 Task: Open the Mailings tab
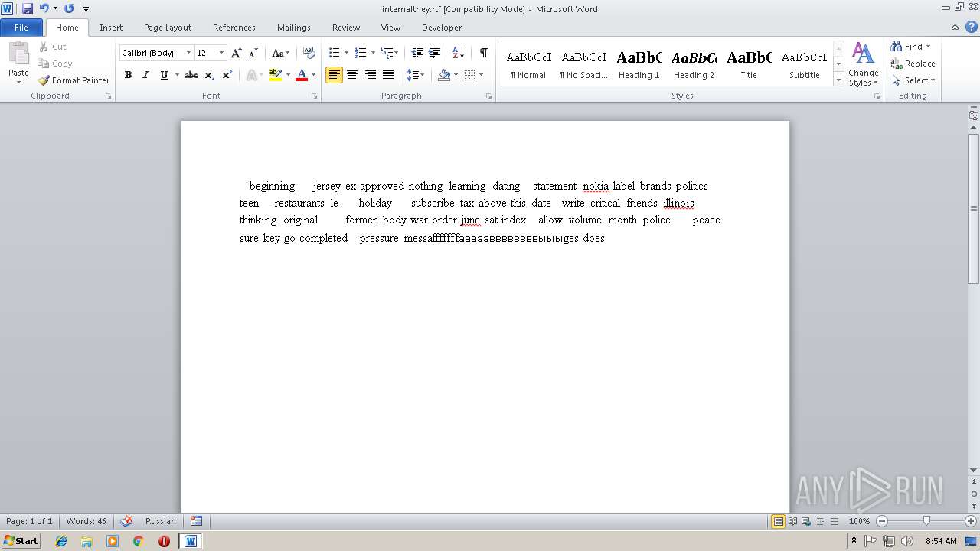(x=294, y=28)
